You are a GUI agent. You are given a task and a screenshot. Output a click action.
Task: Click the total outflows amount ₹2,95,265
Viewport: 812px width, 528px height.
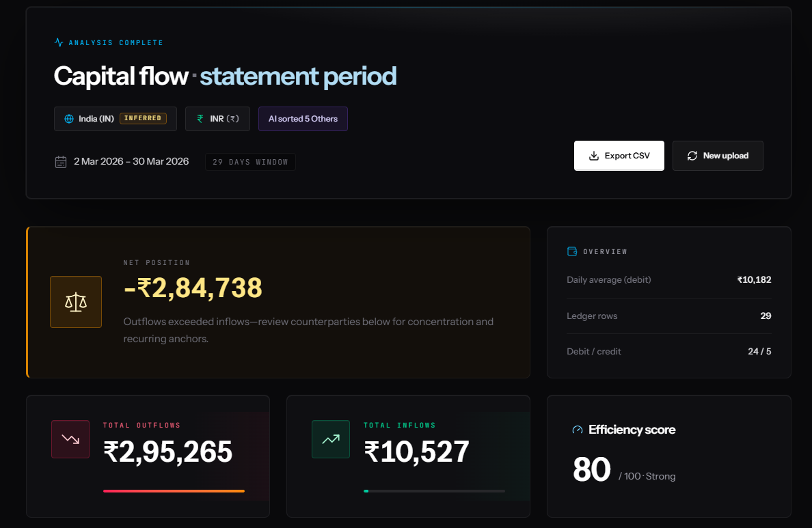click(167, 452)
